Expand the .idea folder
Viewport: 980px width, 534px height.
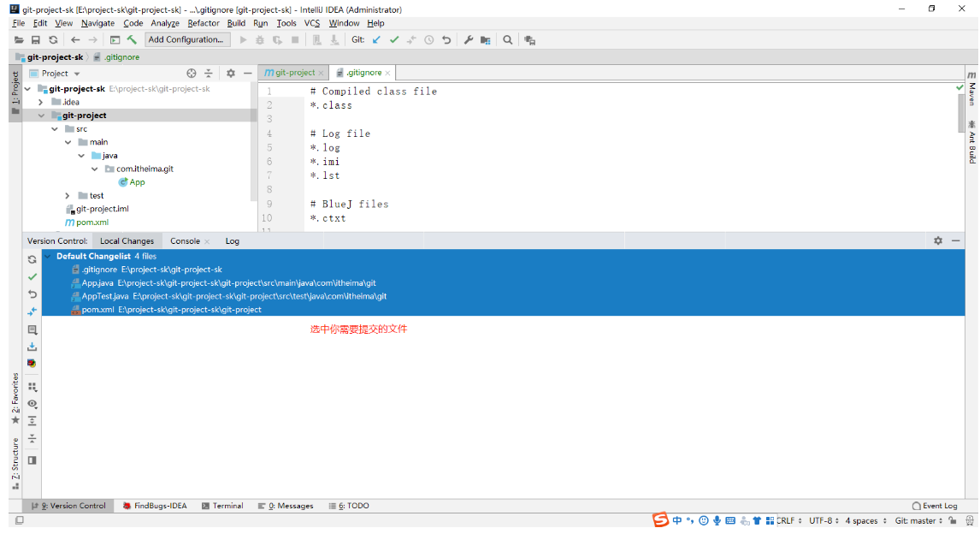tap(41, 102)
